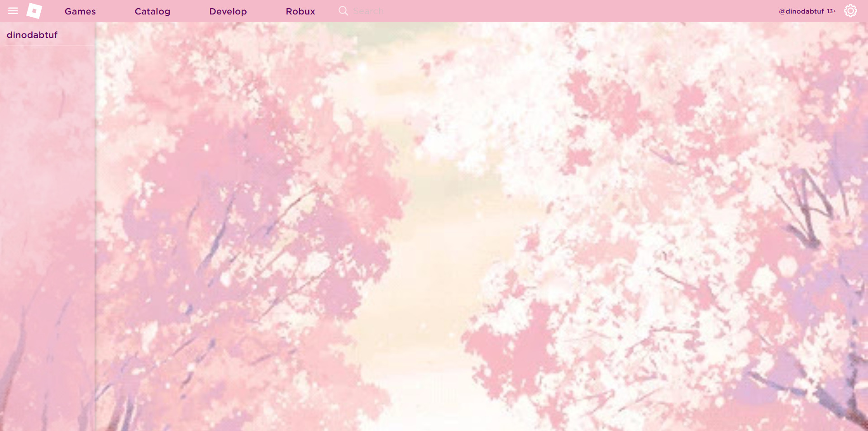Click the 13+ age rating badge
The height and width of the screenshot is (431, 868).
[x=832, y=11]
